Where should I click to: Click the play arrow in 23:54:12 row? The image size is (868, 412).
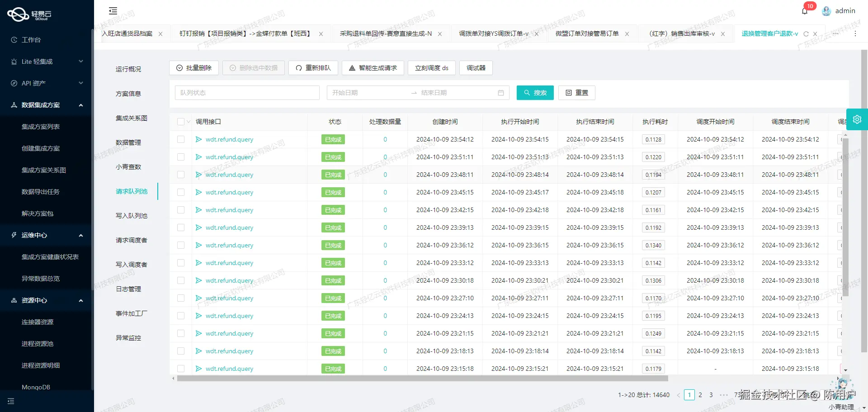click(198, 139)
